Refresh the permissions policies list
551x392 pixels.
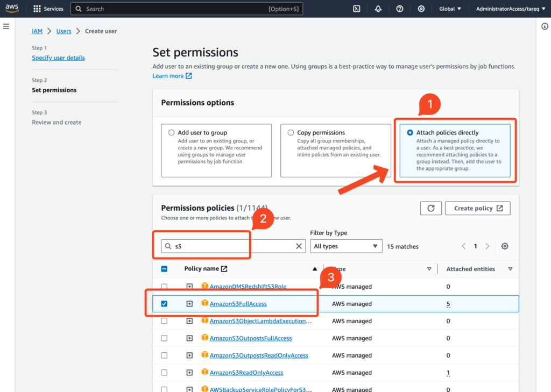(431, 208)
